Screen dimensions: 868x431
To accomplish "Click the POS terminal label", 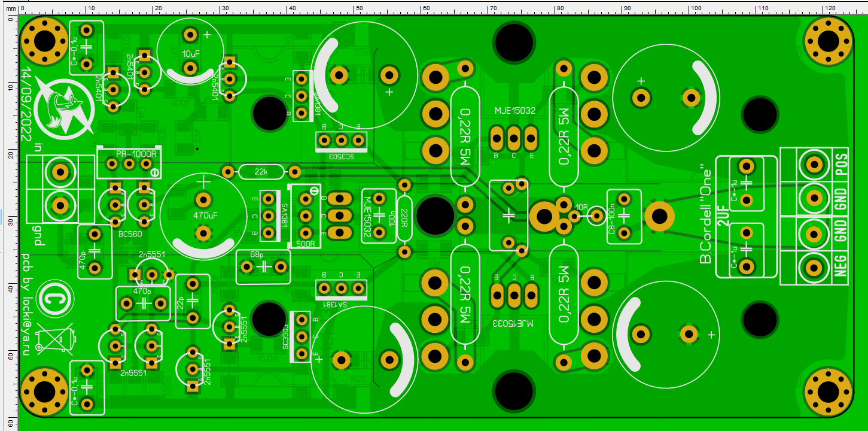I will point(841,163).
